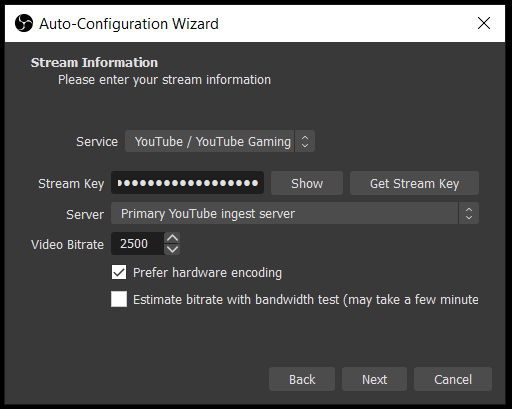This screenshot has width=512, height=409.
Task: Click the Server combo box arrow icon
Action: (x=469, y=213)
